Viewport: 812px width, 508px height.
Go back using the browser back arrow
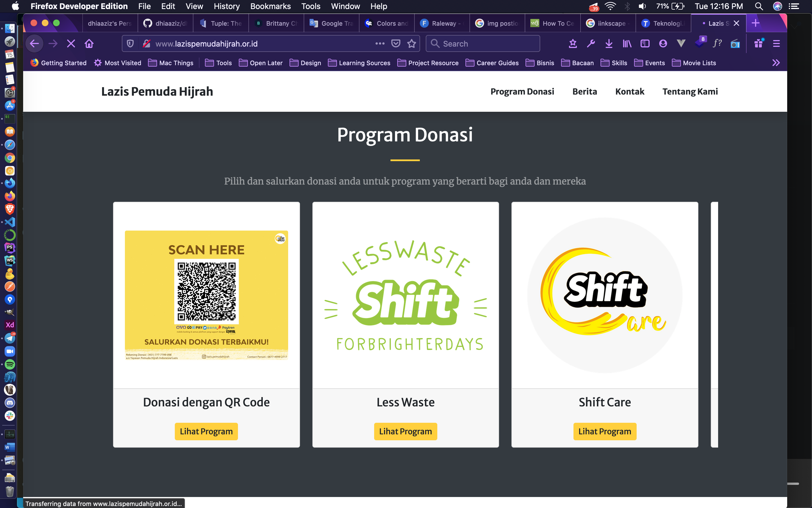pyautogui.click(x=35, y=44)
